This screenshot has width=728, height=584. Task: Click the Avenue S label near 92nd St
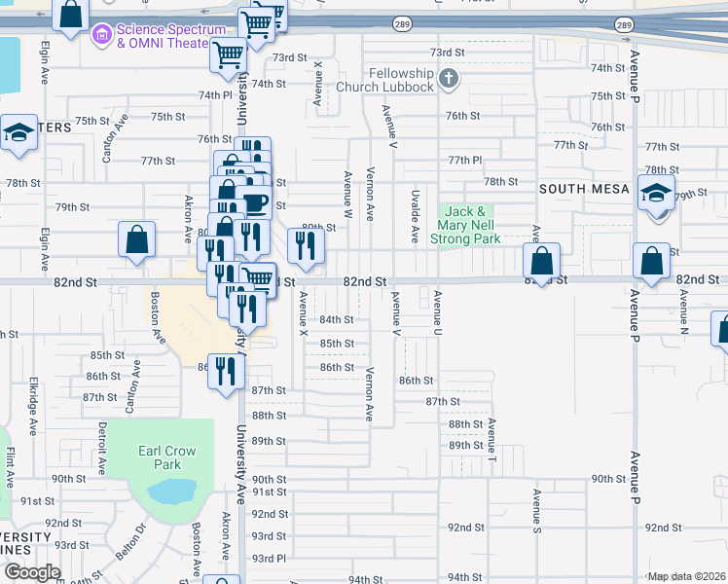click(x=536, y=511)
